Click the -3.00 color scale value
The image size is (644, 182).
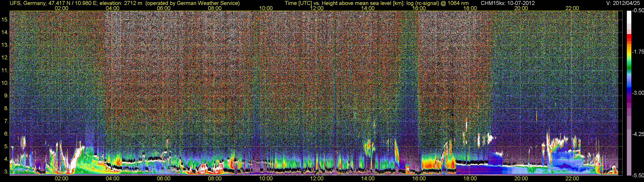point(638,93)
